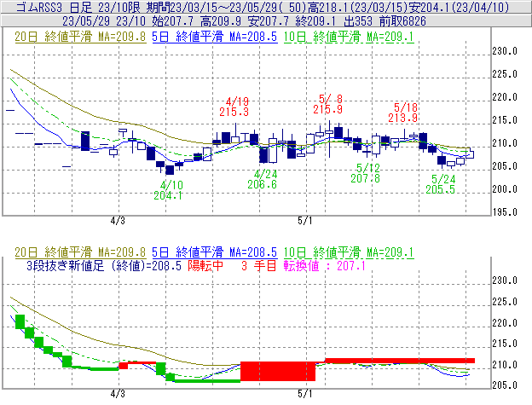Click the 5/12 207.8 low marker
Viewport: 532px width, 405px height.
point(366,173)
